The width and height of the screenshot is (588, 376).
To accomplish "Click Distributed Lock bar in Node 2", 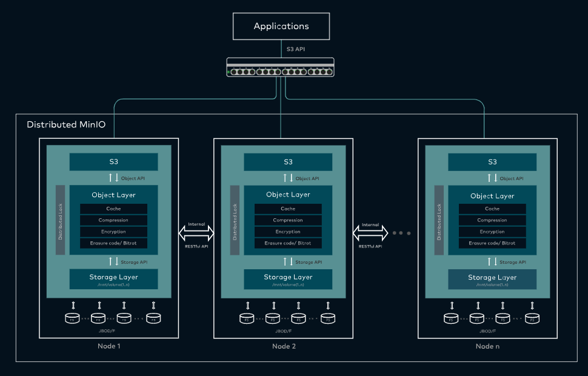I will (235, 220).
